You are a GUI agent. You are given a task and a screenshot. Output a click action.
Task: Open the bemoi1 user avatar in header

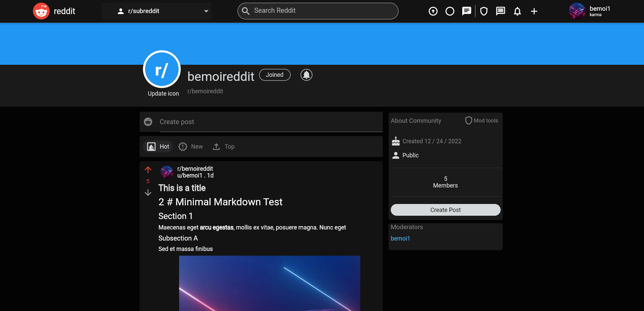[577, 11]
